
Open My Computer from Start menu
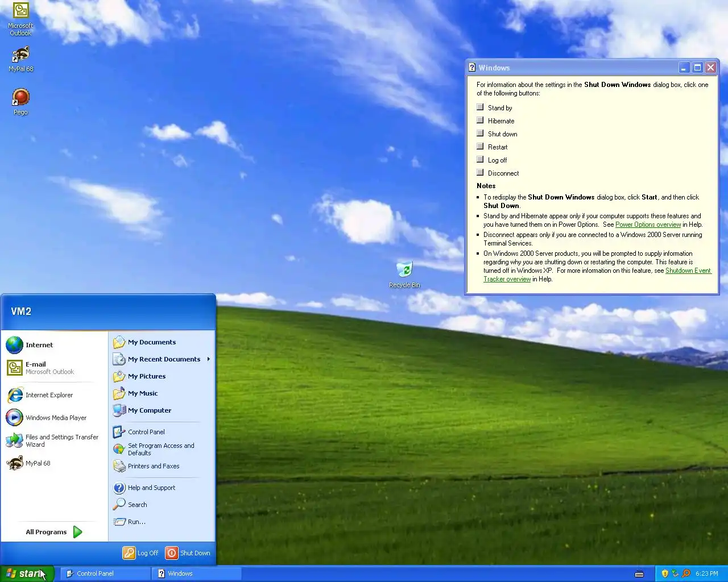[x=162, y=410]
